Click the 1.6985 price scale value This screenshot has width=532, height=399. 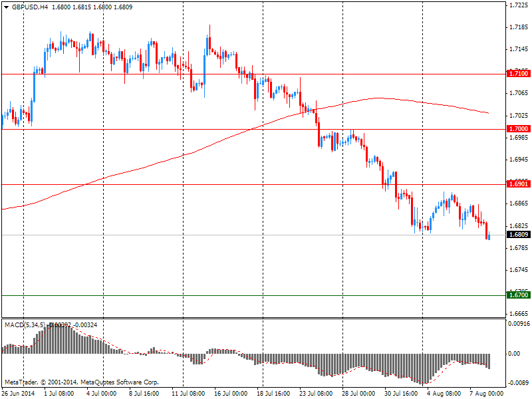(x=519, y=138)
